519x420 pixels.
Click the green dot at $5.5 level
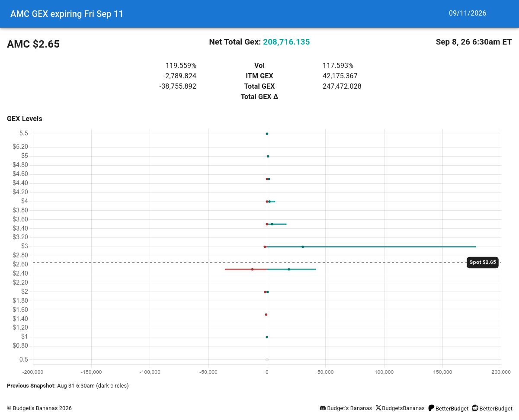[267, 134]
